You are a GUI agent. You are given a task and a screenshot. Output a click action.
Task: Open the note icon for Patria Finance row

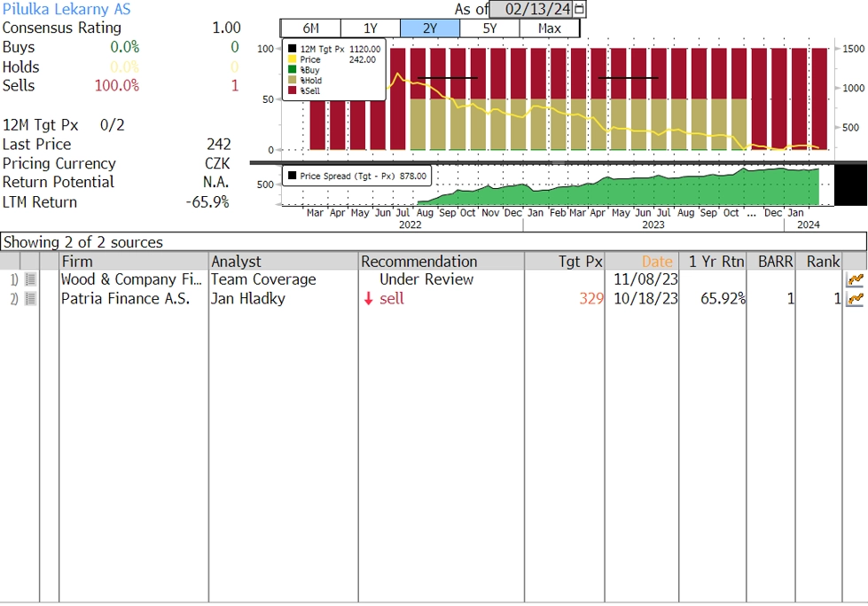[30, 299]
